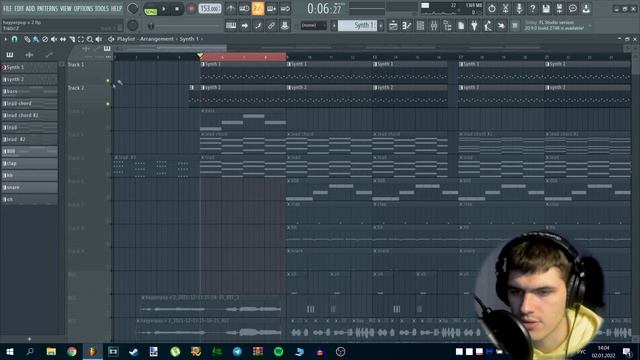
Task: Open the Synth 1 pattern selector
Action: click(x=357, y=25)
